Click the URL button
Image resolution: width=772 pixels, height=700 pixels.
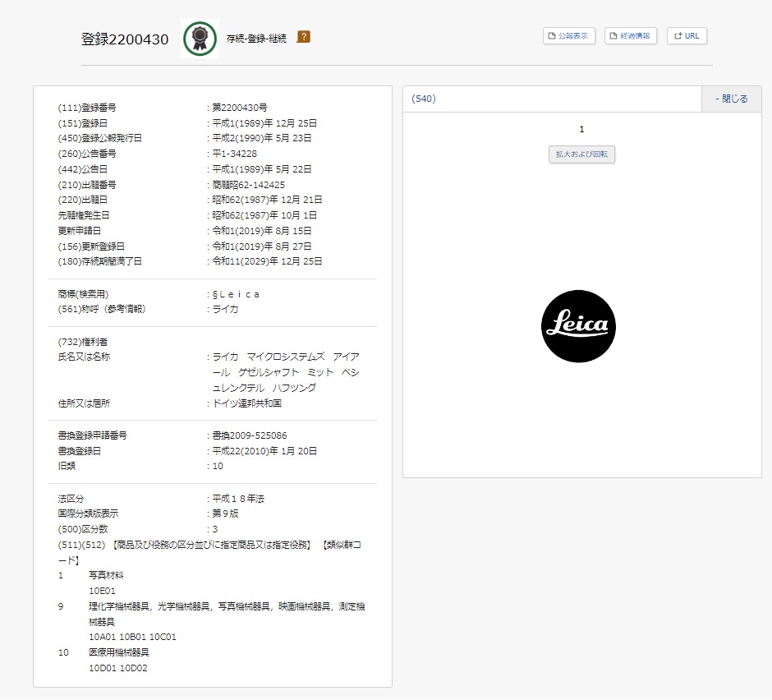pos(687,36)
